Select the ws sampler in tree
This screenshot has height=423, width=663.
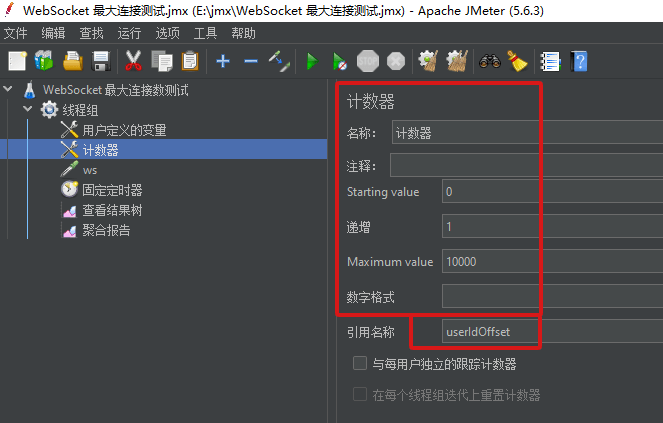[x=90, y=170]
